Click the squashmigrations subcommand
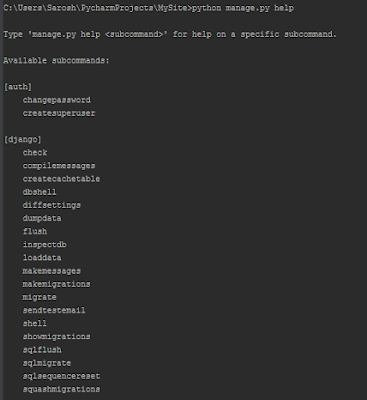The image size is (367, 400). pyautogui.click(x=61, y=389)
